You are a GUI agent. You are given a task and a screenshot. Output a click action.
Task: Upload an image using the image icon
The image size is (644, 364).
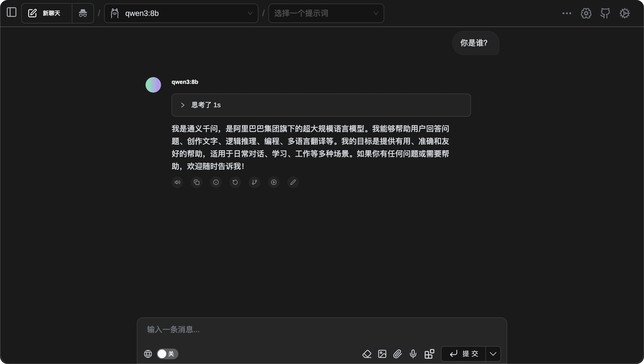382,354
